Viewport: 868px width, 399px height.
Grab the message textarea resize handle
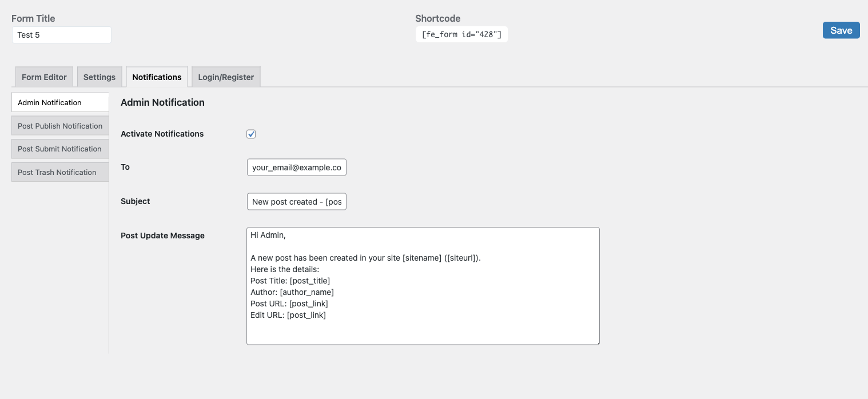597,342
